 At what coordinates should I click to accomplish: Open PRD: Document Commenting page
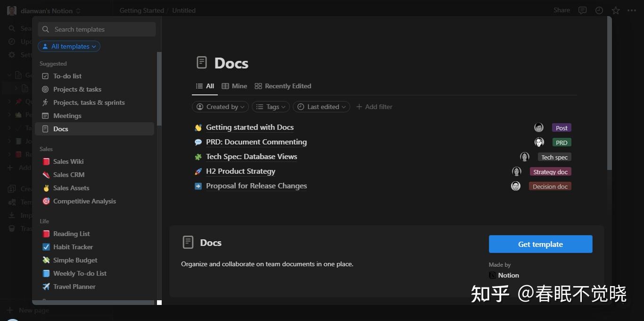pyautogui.click(x=256, y=142)
